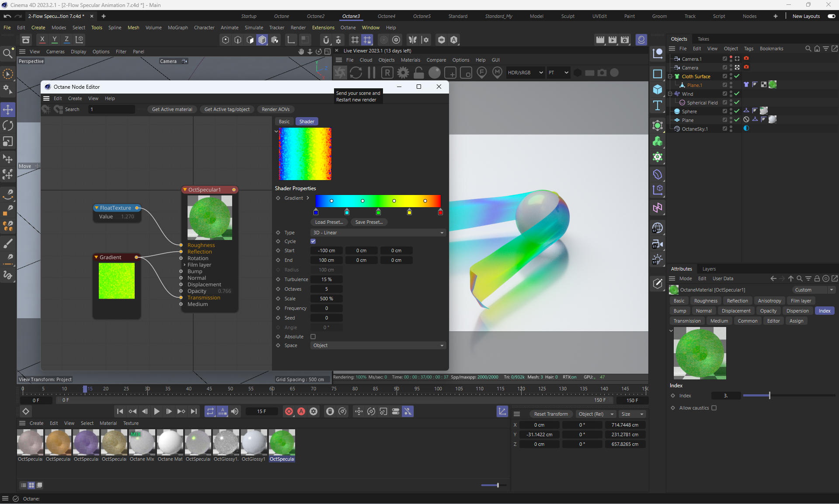Toggle New Layouts switch
839x504 pixels.
pos(832,16)
